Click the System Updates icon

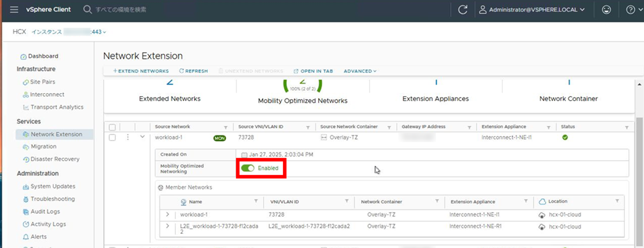[x=26, y=187]
